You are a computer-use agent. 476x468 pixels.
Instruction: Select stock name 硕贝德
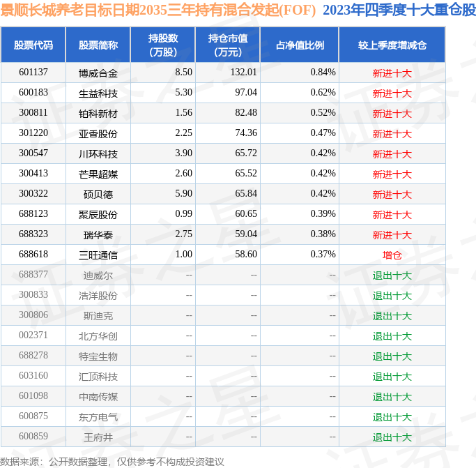(98, 195)
